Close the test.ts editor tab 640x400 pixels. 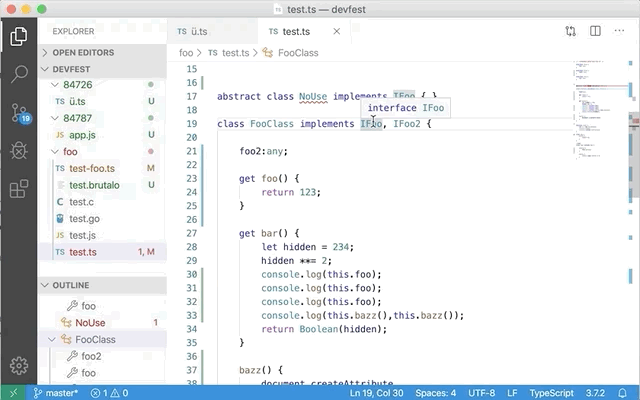[x=336, y=31]
